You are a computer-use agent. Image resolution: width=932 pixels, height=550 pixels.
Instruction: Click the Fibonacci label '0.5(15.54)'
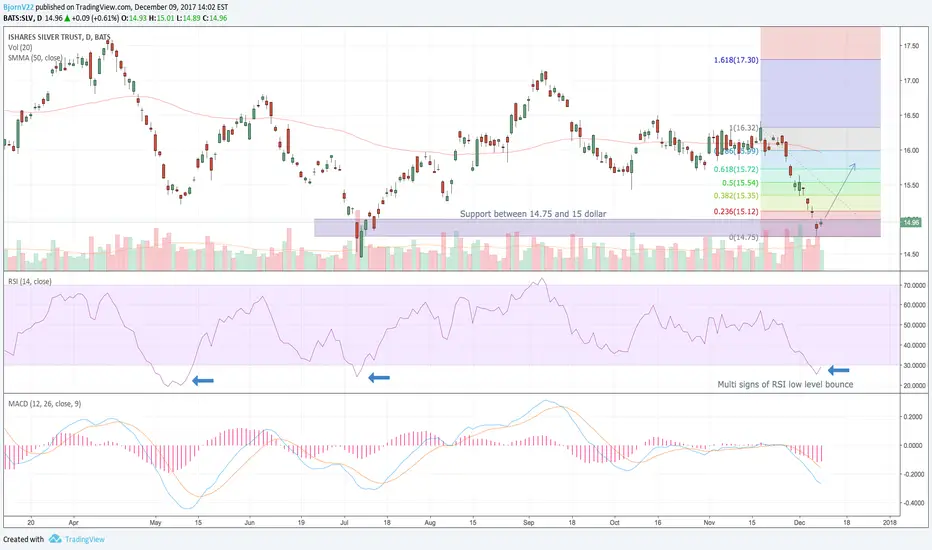(740, 183)
